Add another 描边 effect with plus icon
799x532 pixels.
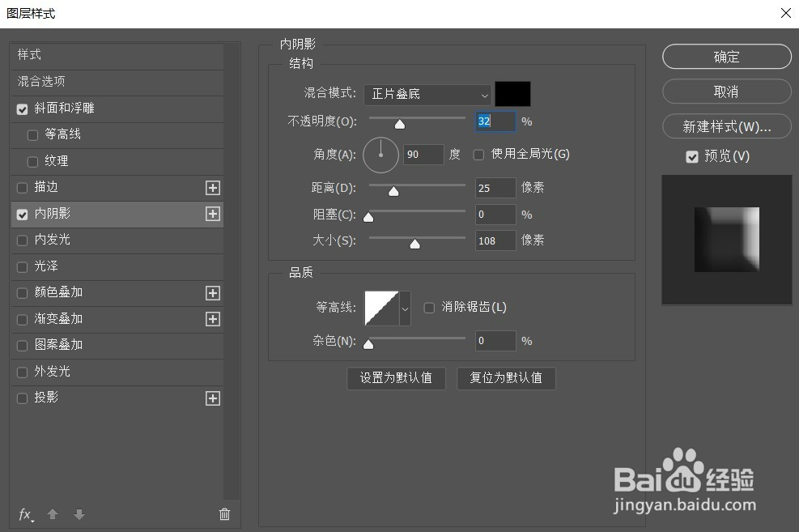212,188
